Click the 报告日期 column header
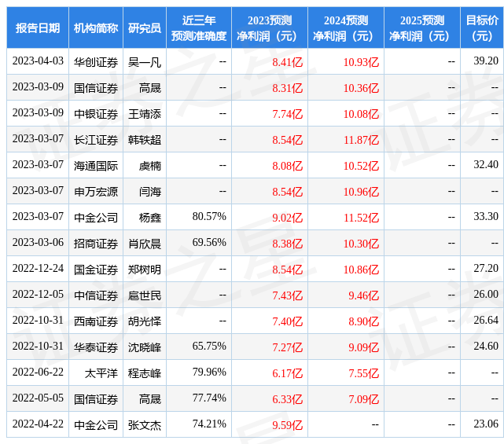Image resolution: width=504 pixels, height=444 pixels. point(38,28)
